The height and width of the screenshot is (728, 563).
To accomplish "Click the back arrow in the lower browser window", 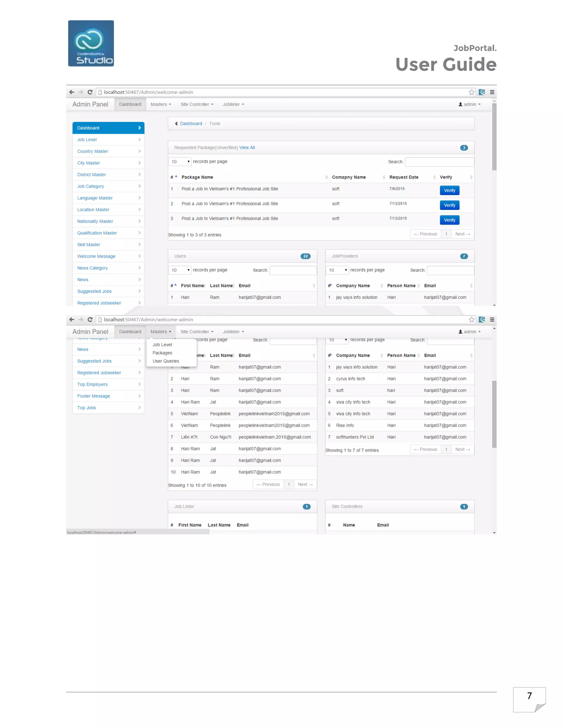I will coord(71,319).
